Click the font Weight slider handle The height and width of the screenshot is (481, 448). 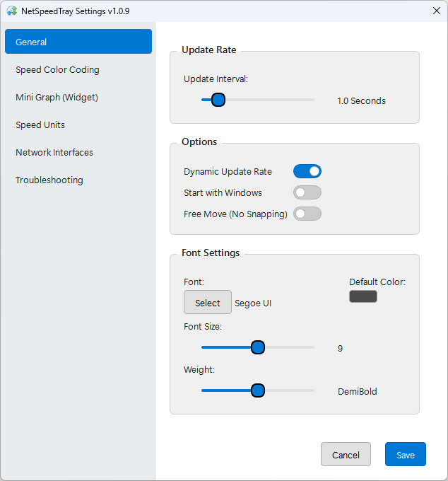258,390
